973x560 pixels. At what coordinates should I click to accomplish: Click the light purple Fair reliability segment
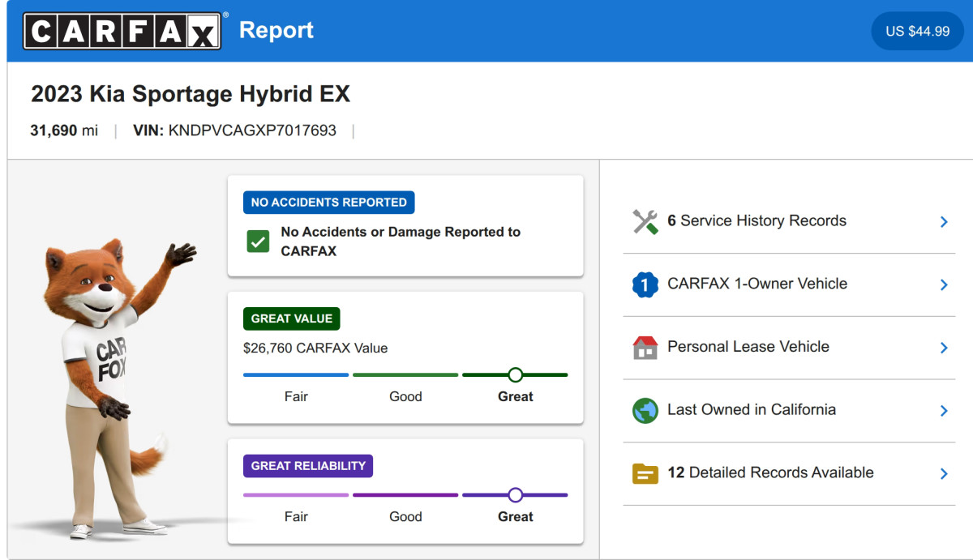(296, 495)
